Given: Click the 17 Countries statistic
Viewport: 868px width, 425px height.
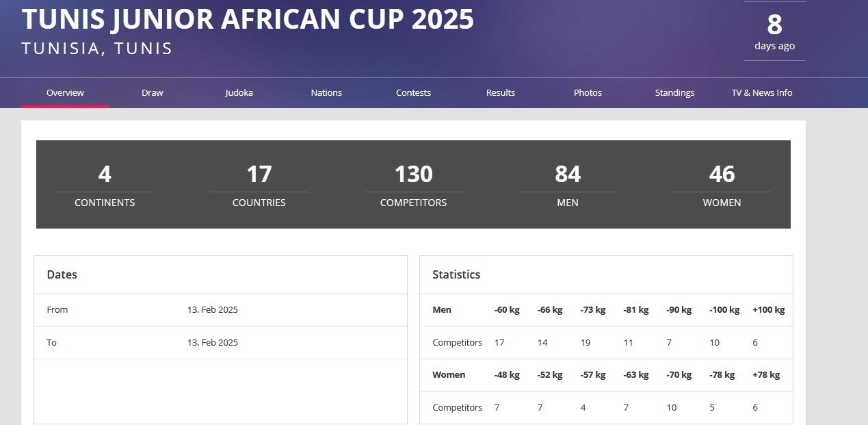Looking at the screenshot, I should (259, 184).
